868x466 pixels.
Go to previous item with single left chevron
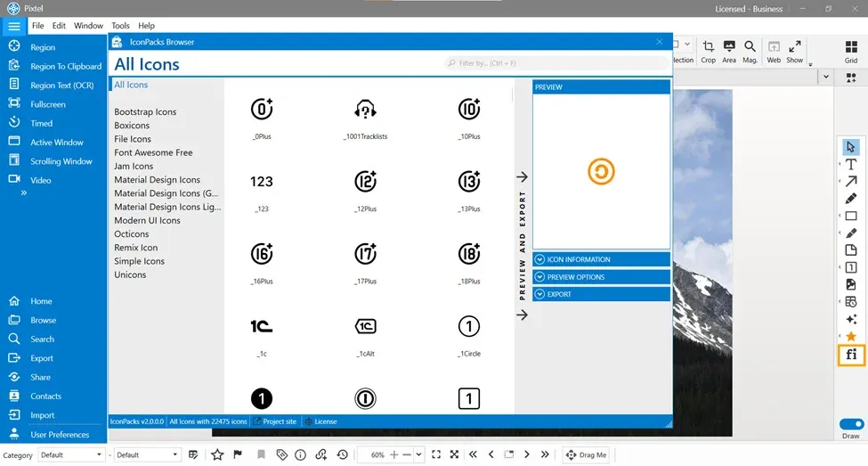(x=491, y=454)
